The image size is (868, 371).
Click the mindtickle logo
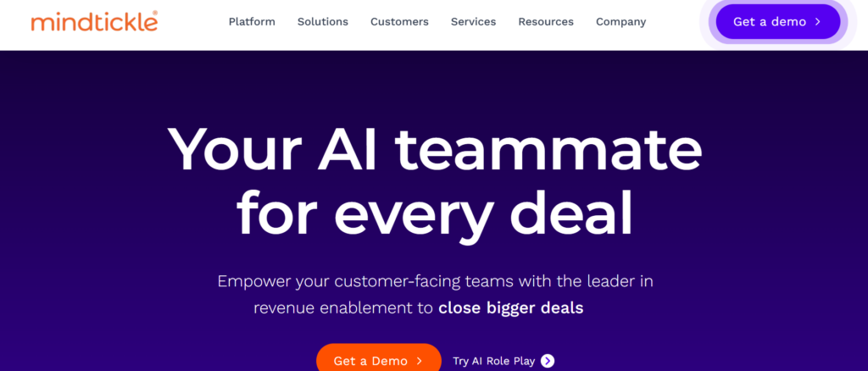coord(94,21)
